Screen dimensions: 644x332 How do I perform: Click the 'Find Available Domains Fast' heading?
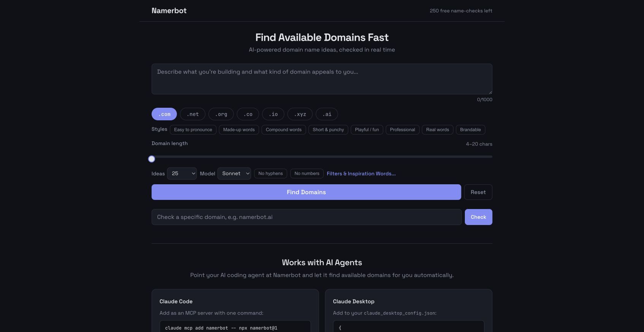click(x=322, y=37)
